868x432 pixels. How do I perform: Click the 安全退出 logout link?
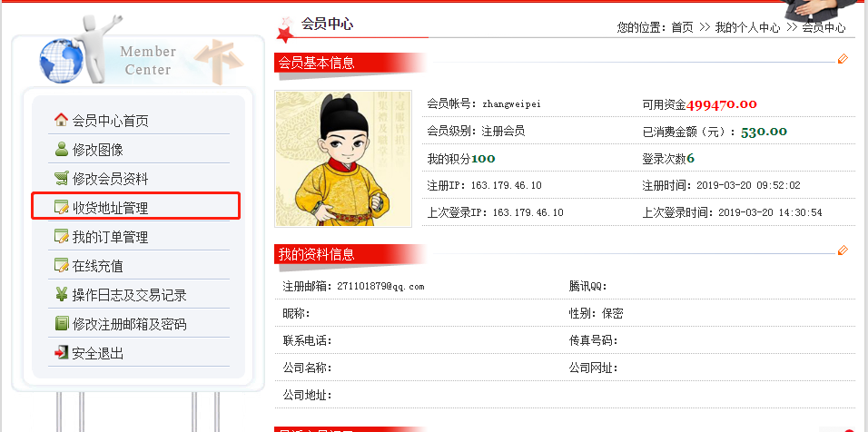97,353
